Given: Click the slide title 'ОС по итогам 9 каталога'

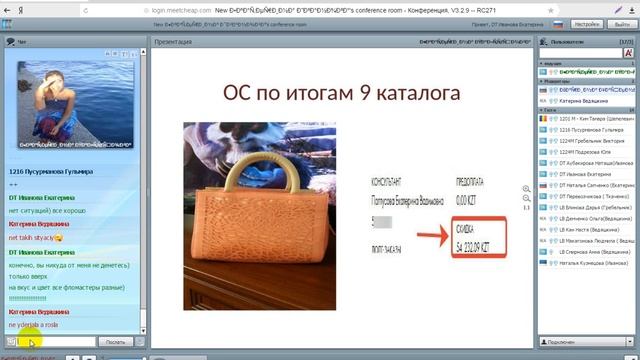Looking at the screenshot, I should coord(342,93).
